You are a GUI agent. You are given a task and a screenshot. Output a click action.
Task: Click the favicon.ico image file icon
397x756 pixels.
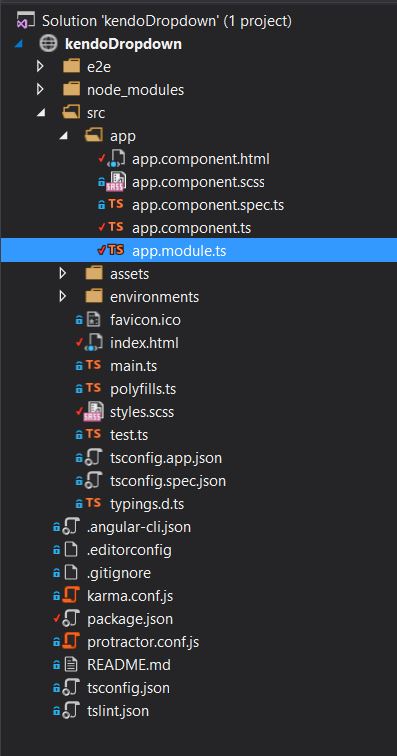pos(93,319)
